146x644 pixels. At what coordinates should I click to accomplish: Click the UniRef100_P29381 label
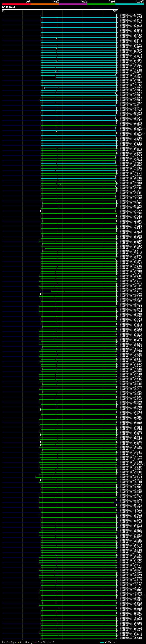(x=131, y=354)
